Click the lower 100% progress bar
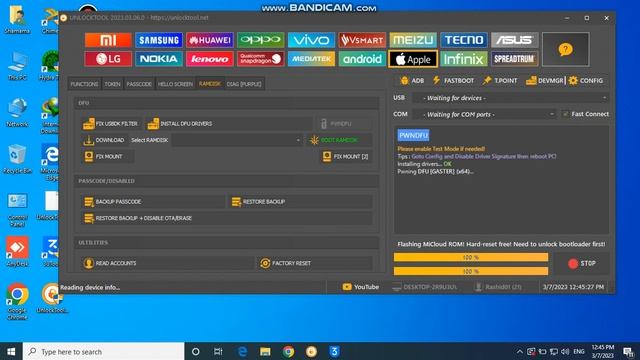The image size is (640, 360). [x=471, y=271]
